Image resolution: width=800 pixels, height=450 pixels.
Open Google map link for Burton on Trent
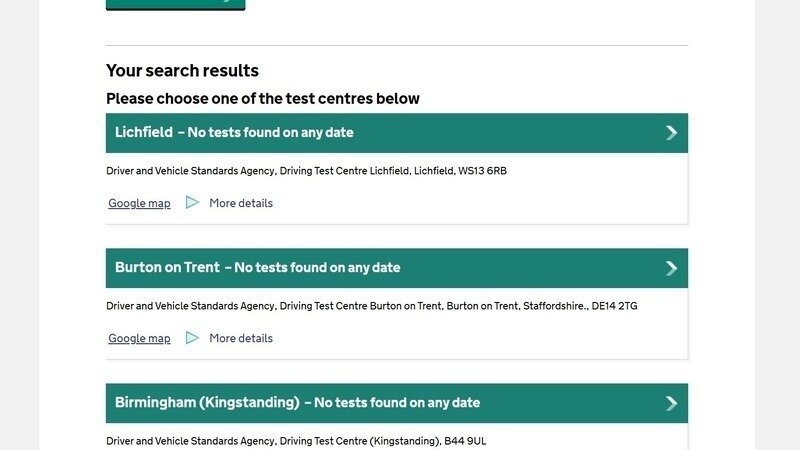(x=139, y=338)
